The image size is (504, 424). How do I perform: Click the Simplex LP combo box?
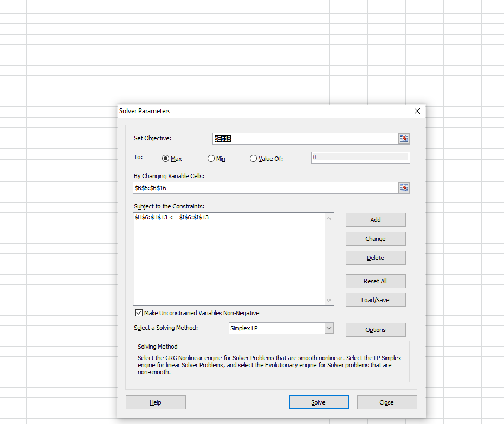click(x=276, y=328)
